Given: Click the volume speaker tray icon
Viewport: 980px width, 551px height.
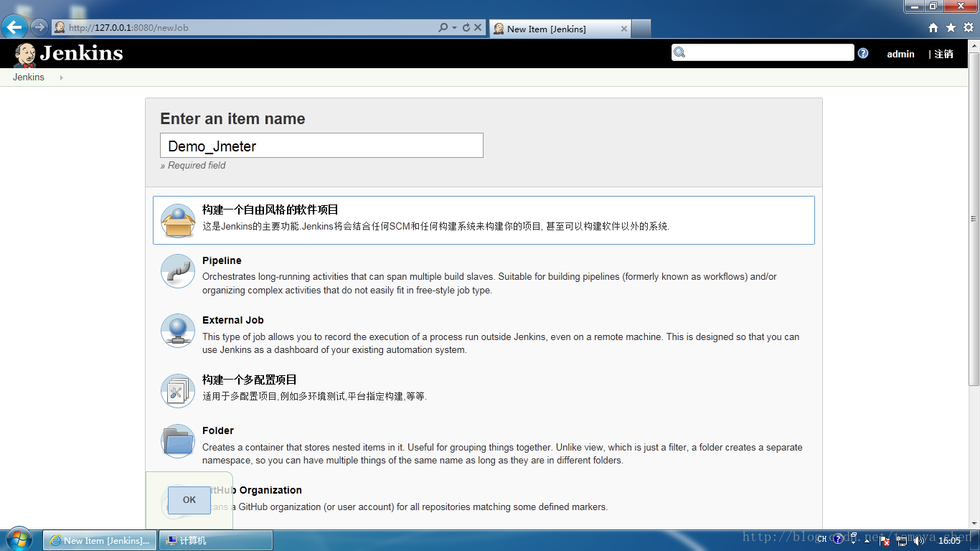Looking at the screenshot, I should (919, 541).
